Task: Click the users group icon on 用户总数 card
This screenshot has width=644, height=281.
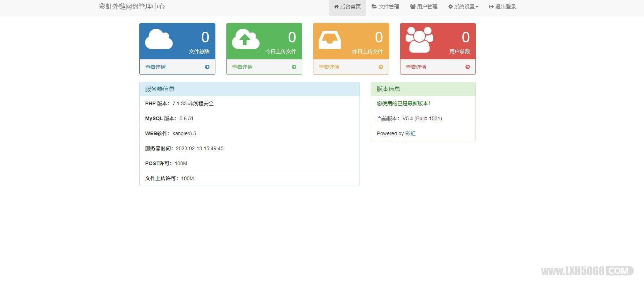Action: coord(419,39)
